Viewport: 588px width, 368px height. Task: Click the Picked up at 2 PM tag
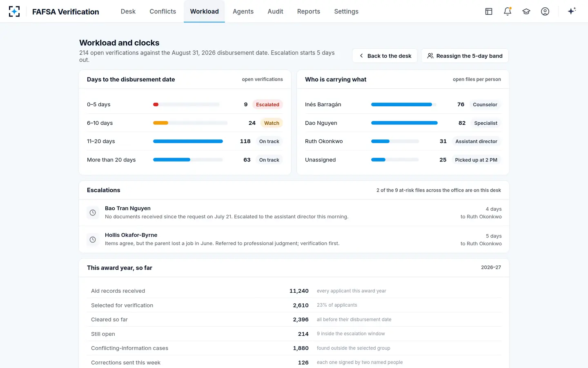click(476, 160)
